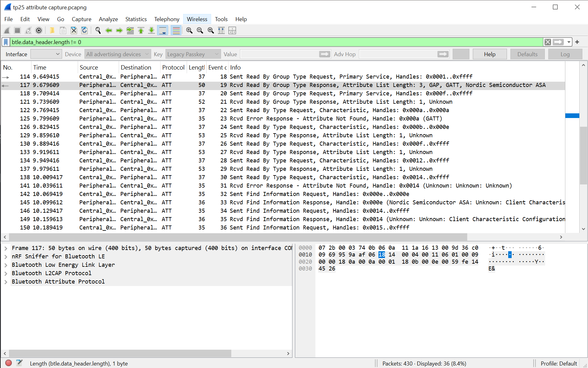Viewport: 588px width, 368px height.
Task: Toggle auto-scroll during live capture
Action: [163, 30]
